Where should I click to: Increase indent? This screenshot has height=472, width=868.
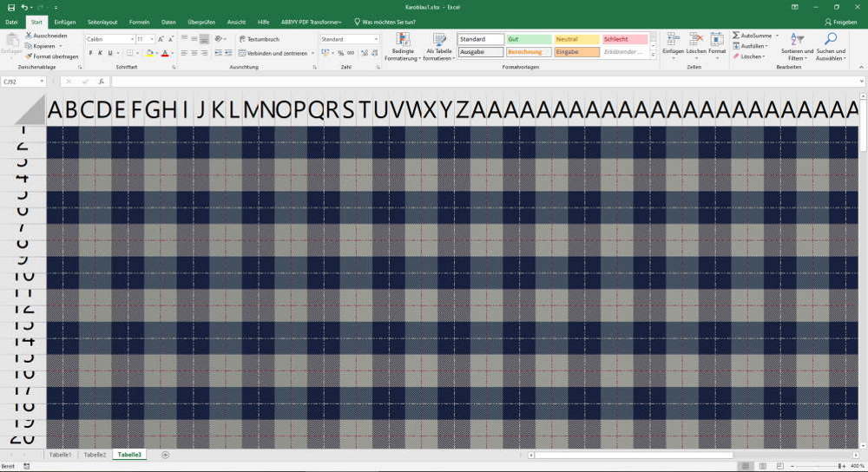[228, 53]
